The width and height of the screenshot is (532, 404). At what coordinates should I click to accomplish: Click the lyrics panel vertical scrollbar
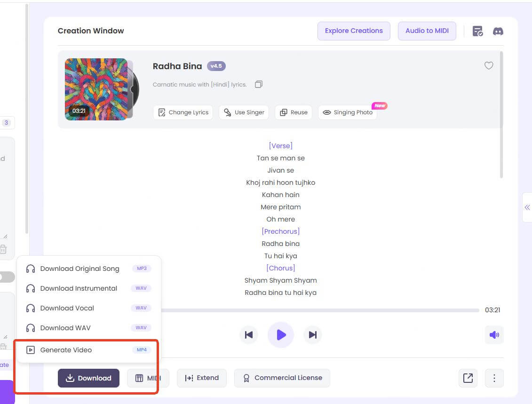(501, 115)
